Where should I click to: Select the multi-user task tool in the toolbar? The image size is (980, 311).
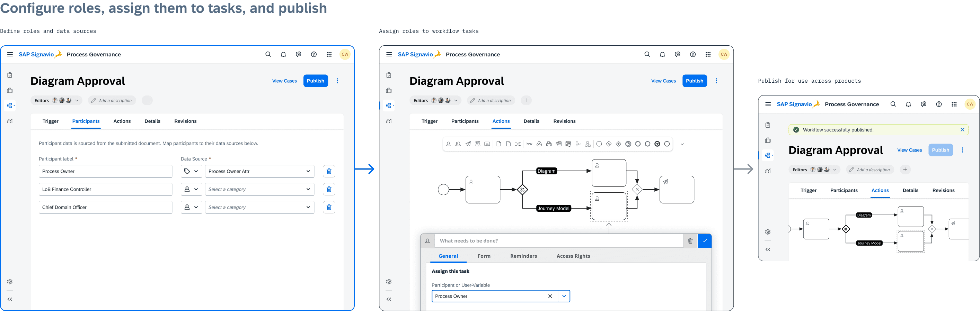pyautogui.click(x=458, y=144)
